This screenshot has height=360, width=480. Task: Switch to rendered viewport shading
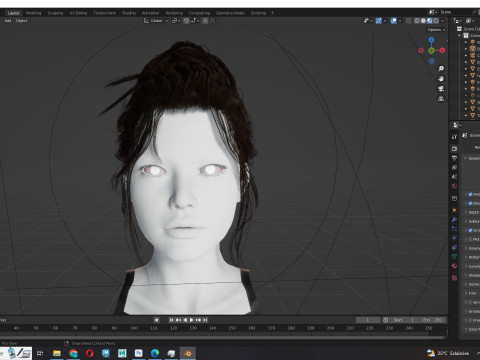point(436,21)
